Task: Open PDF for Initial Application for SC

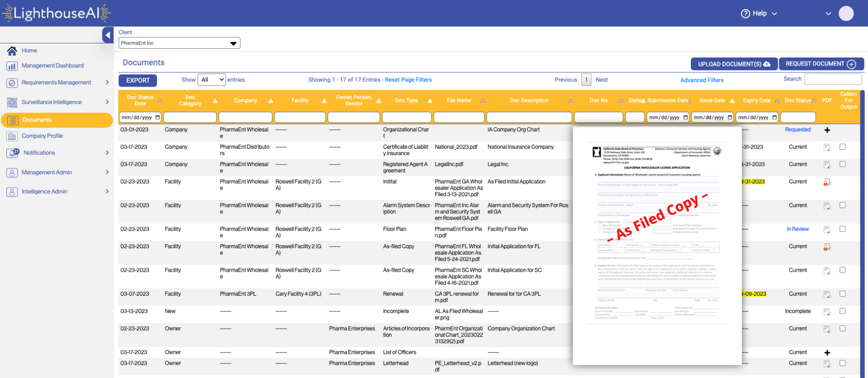Action: [x=827, y=271]
